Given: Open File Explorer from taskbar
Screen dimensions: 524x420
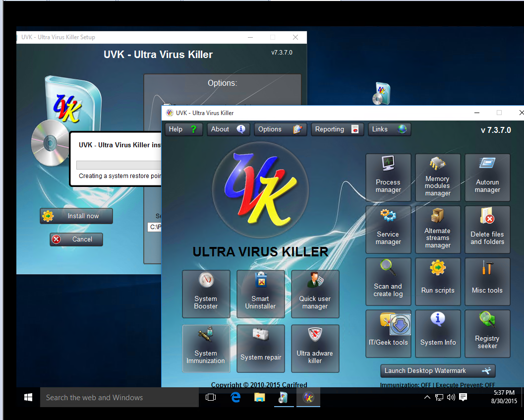Looking at the screenshot, I should point(259,397).
